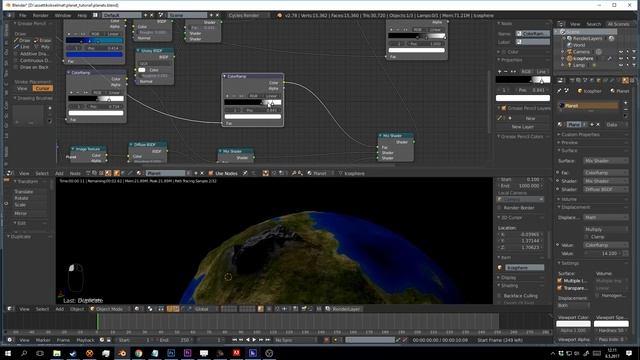
Task: Open the Render menu
Action: coord(40,16)
